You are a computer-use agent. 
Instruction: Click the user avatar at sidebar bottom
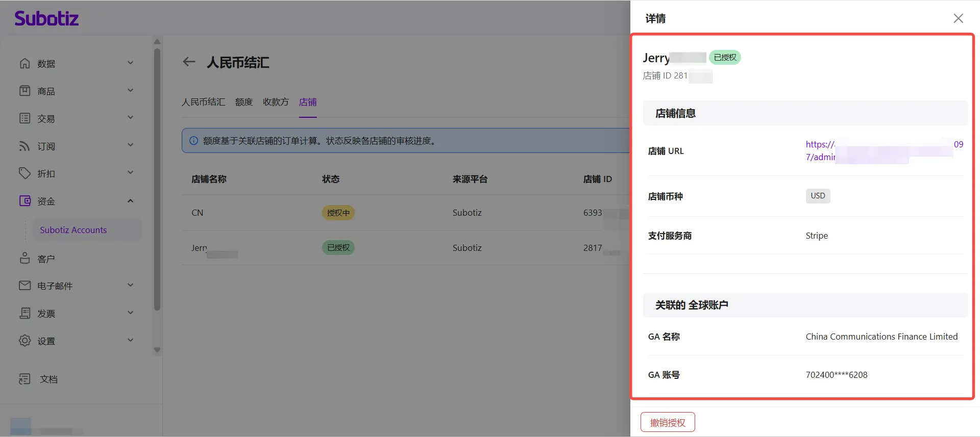[20, 426]
